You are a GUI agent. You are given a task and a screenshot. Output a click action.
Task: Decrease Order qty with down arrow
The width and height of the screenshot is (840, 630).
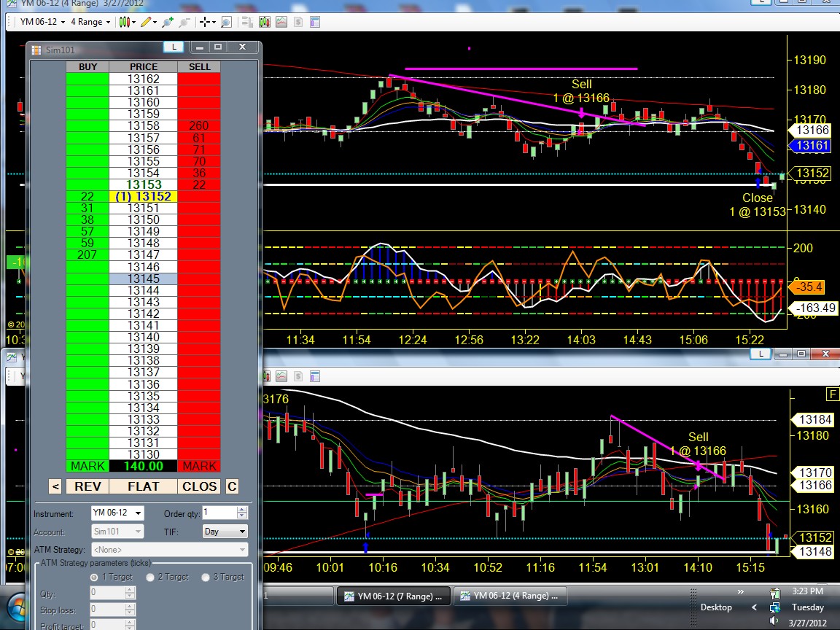(x=242, y=516)
